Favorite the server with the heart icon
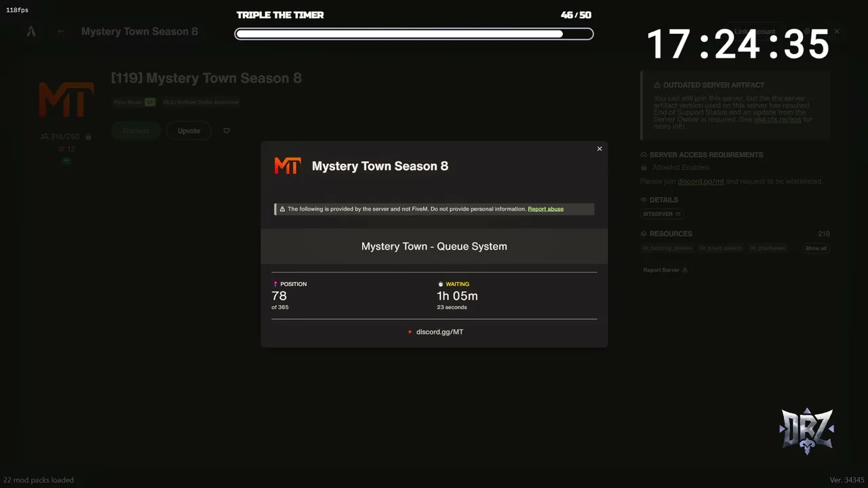 226,131
